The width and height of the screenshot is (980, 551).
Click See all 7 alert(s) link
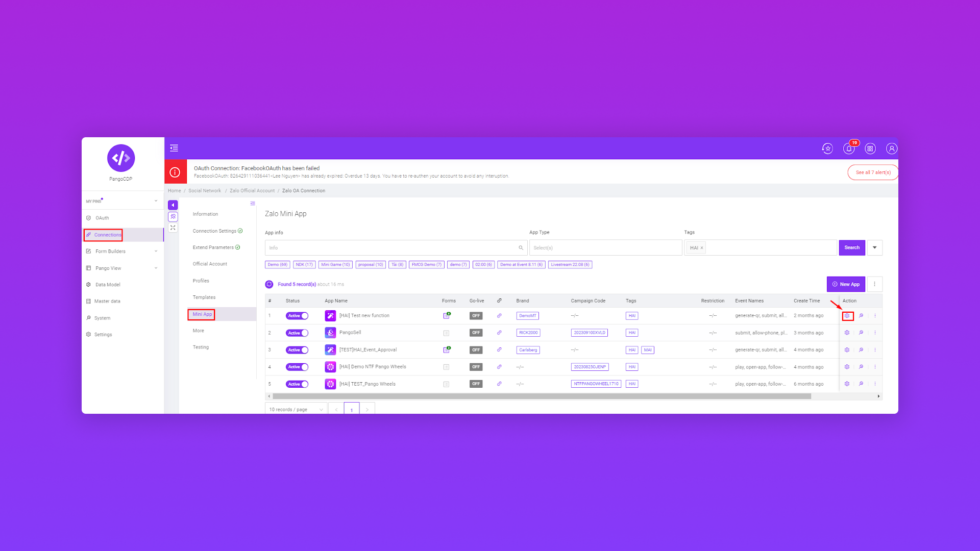point(873,172)
